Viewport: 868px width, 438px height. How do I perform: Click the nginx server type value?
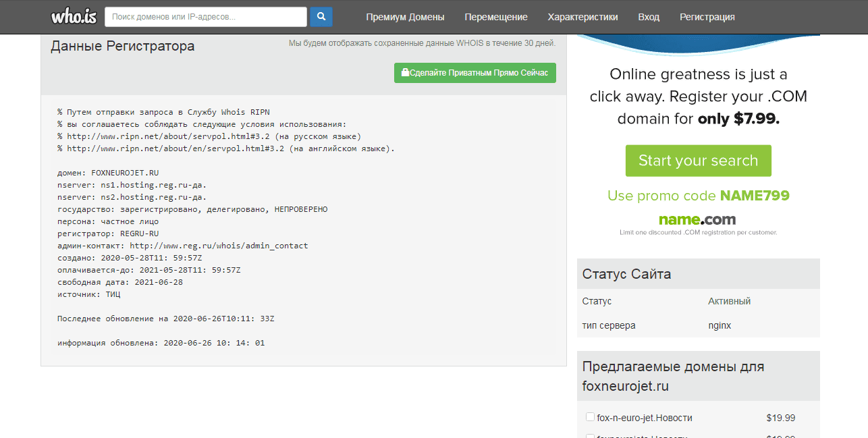720,325
